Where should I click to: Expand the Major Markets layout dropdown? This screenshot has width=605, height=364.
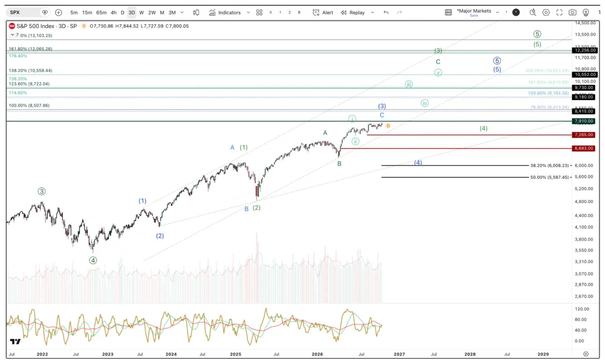(497, 12)
